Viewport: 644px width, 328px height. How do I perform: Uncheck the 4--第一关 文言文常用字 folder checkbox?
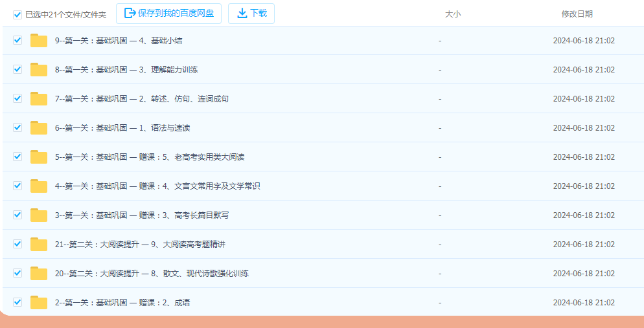click(17, 186)
